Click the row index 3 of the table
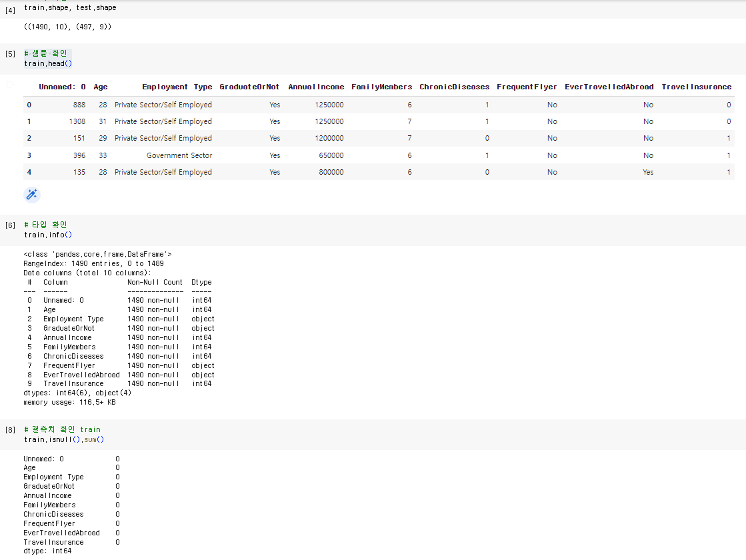This screenshot has width=746, height=560. 29,155
